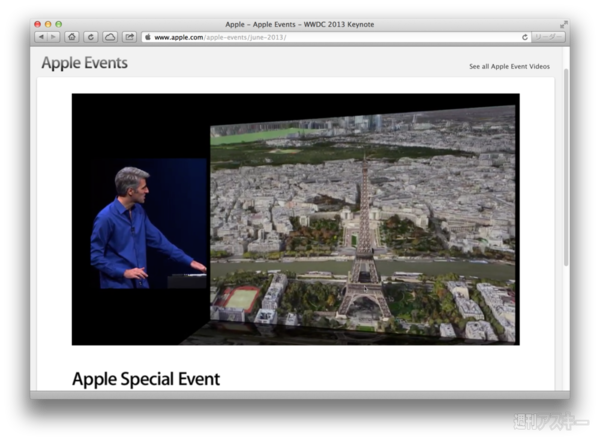600x441 pixels.
Task: Focus the www.apple.com address field
Action: coord(336,37)
